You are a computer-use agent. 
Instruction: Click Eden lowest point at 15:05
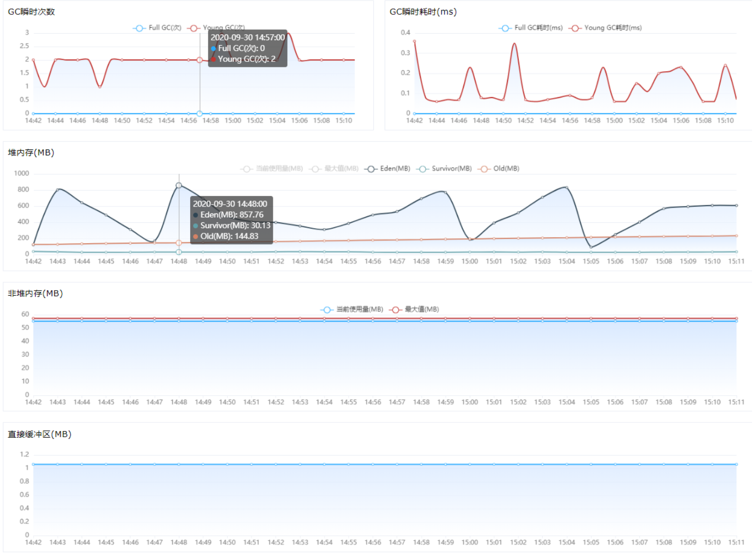[x=591, y=247]
